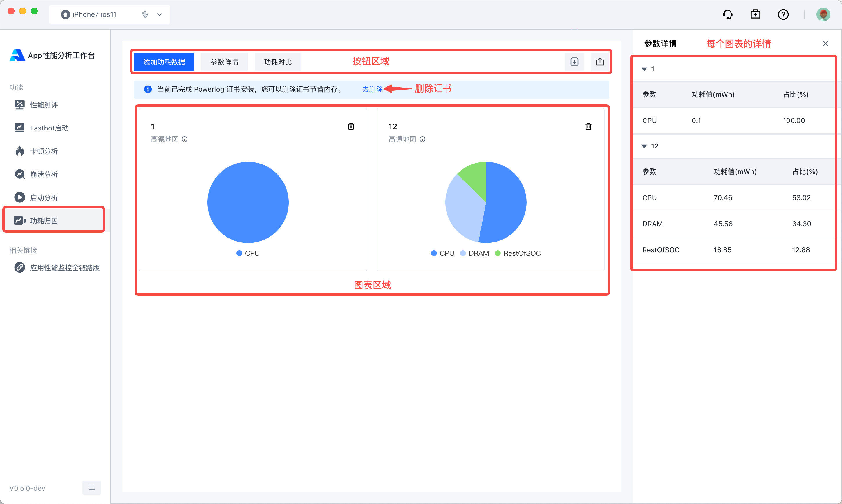Toggle CPU legend in chart 12
The image size is (842, 504).
click(442, 253)
